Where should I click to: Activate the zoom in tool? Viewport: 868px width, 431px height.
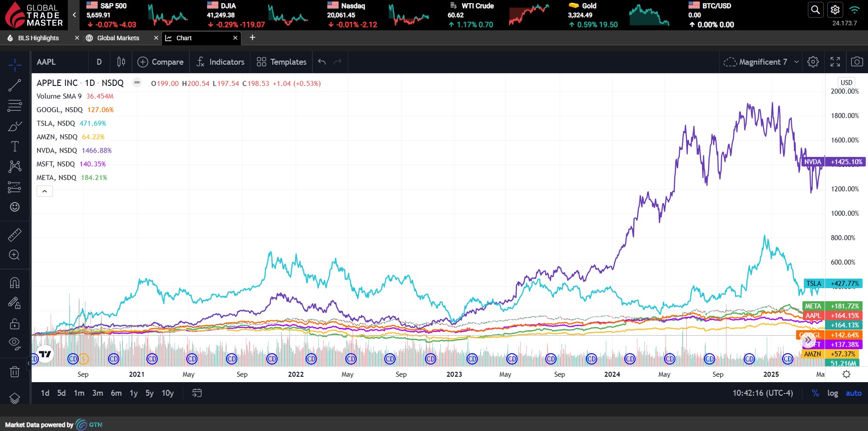[x=14, y=255]
